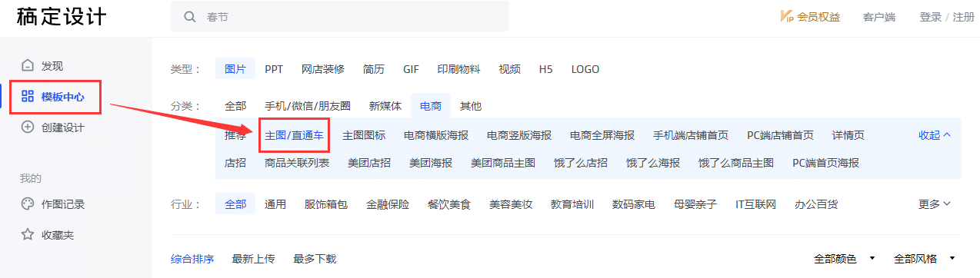Click the 发现 home icon in sidebar
Image resolution: width=980 pixels, height=278 pixels.
28,65
